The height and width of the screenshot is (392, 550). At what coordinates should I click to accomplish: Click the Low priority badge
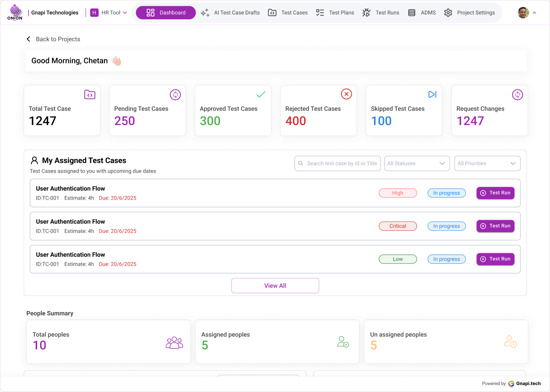(x=398, y=259)
